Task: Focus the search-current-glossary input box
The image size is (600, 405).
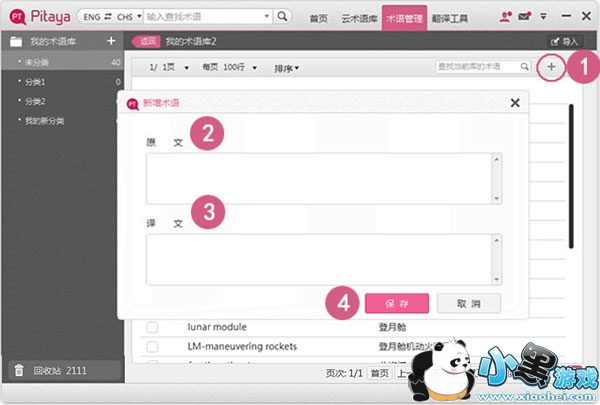Action: 478,67
